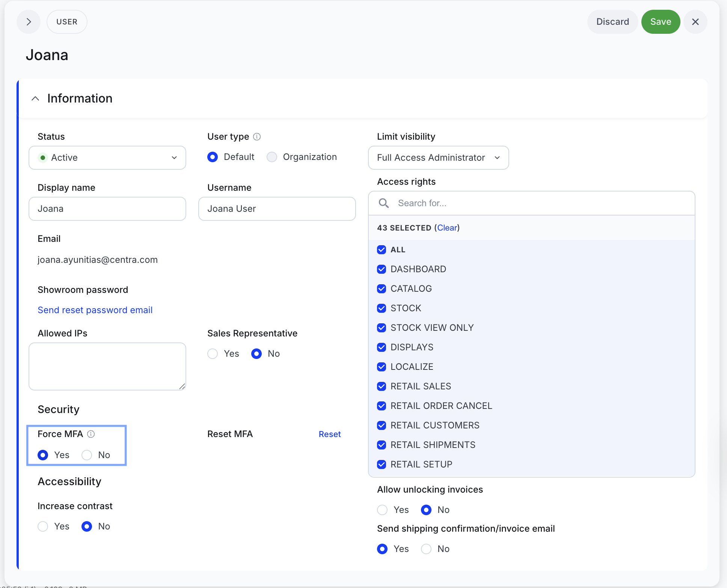Toggle the RETAIL SALES checkbox

pyautogui.click(x=382, y=386)
